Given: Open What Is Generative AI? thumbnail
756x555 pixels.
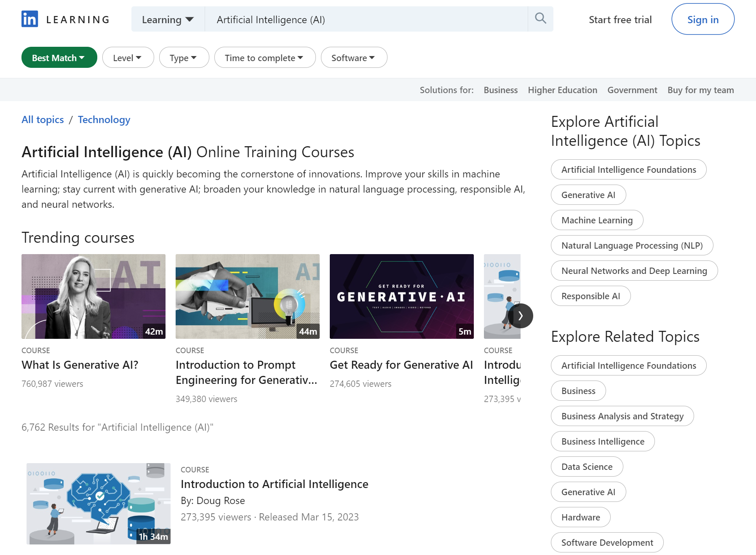Looking at the screenshot, I should pyautogui.click(x=93, y=296).
